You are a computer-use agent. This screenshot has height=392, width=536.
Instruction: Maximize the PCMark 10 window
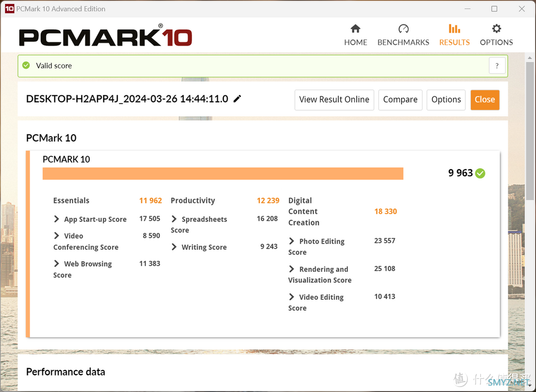pyautogui.click(x=494, y=9)
